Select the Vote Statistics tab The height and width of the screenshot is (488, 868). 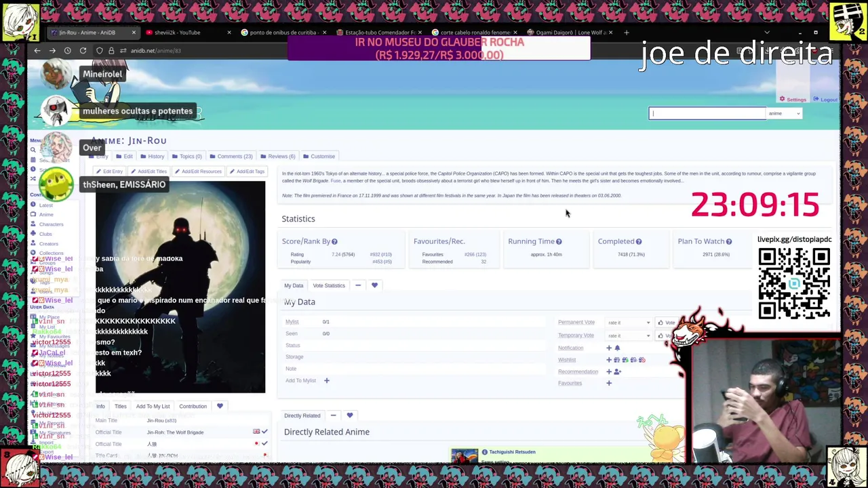pos(329,285)
